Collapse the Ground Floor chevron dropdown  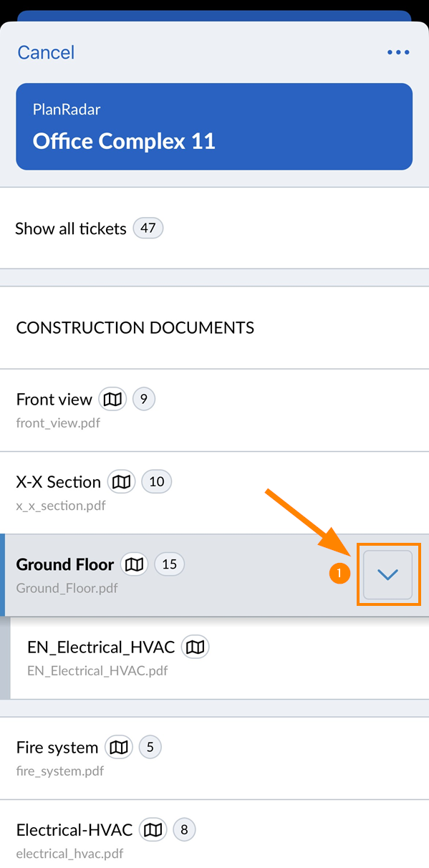coord(387,574)
